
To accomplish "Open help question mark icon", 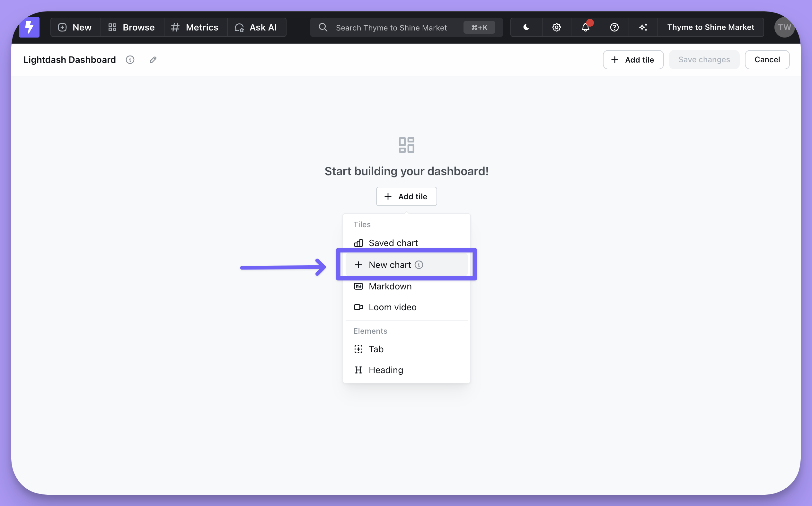I will 614,27.
